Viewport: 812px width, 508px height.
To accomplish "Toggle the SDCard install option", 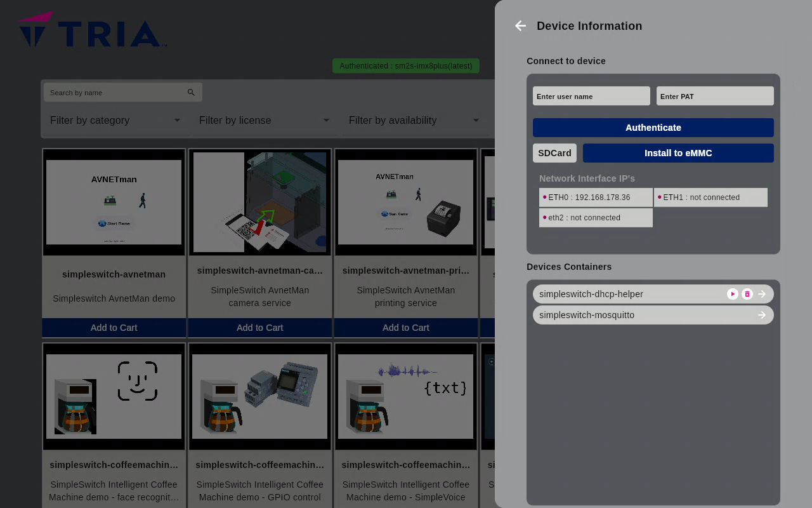I will tap(554, 153).
